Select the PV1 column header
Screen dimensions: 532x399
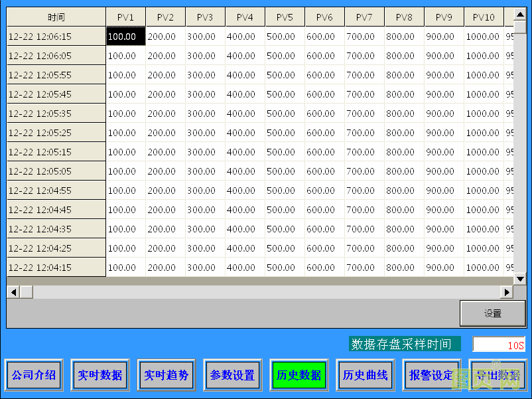125,17
